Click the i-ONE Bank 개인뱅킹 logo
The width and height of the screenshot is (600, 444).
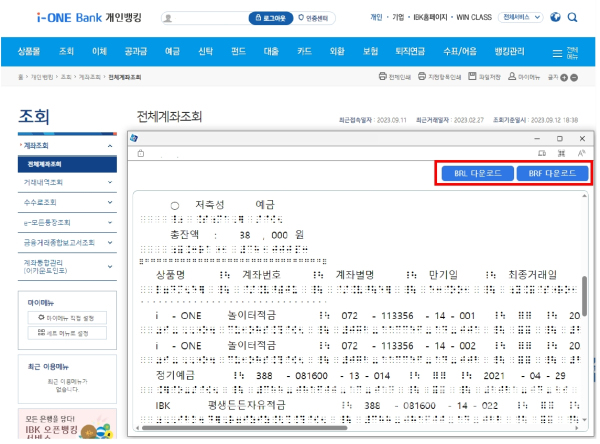tap(89, 18)
